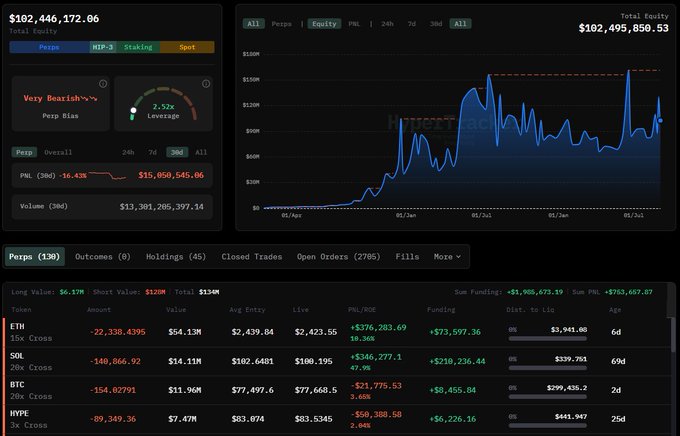Sort positions by Value column
This screenshot has width=680, height=436.
[x=176, y=309]
